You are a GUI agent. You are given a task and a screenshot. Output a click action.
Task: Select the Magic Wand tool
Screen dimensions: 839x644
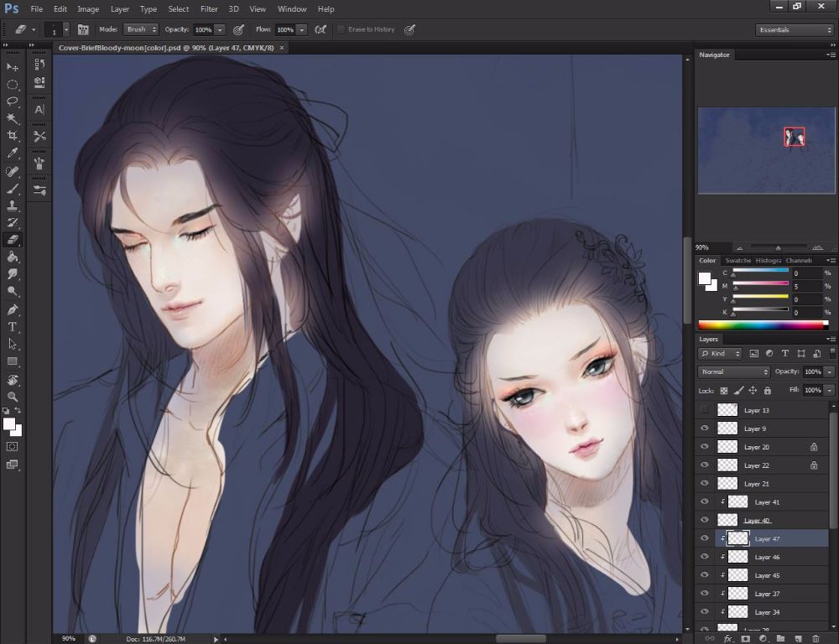[x=13, y=119]
